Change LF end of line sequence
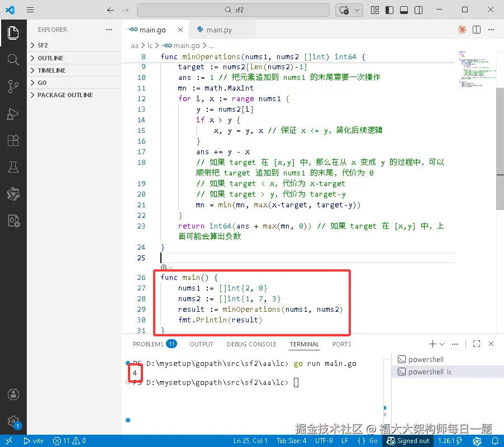 (x=345, y=440)
